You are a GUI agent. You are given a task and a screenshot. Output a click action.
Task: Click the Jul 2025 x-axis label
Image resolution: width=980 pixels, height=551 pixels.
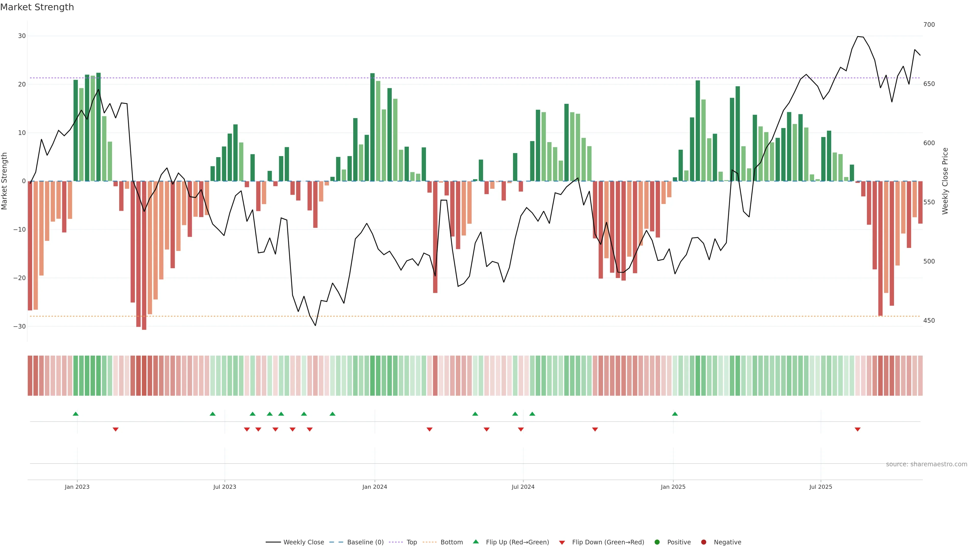[x=820, y=487]
